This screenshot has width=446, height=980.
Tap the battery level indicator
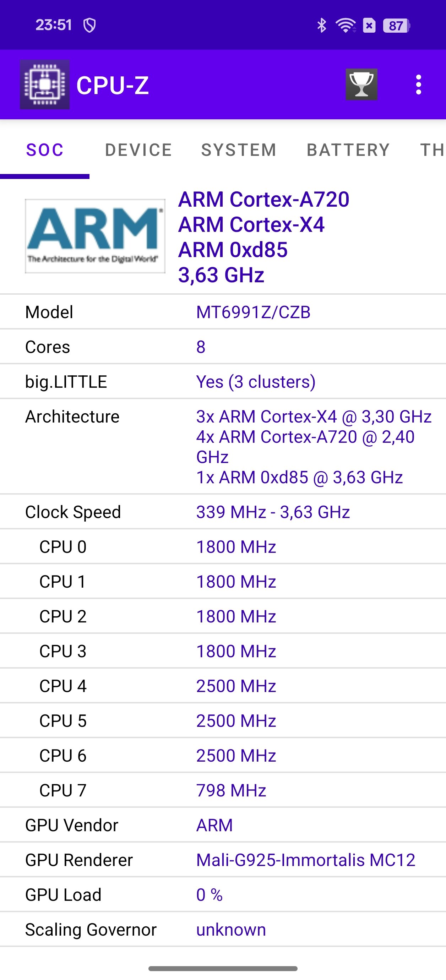point(396,26)
